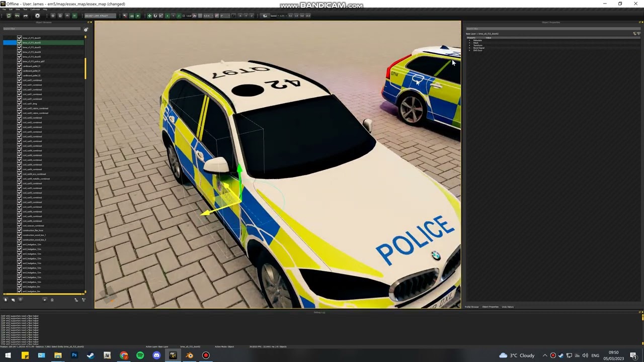Select the scale gizmo tool
This screenshot has height=362, width=644.
tap(161, 16)
